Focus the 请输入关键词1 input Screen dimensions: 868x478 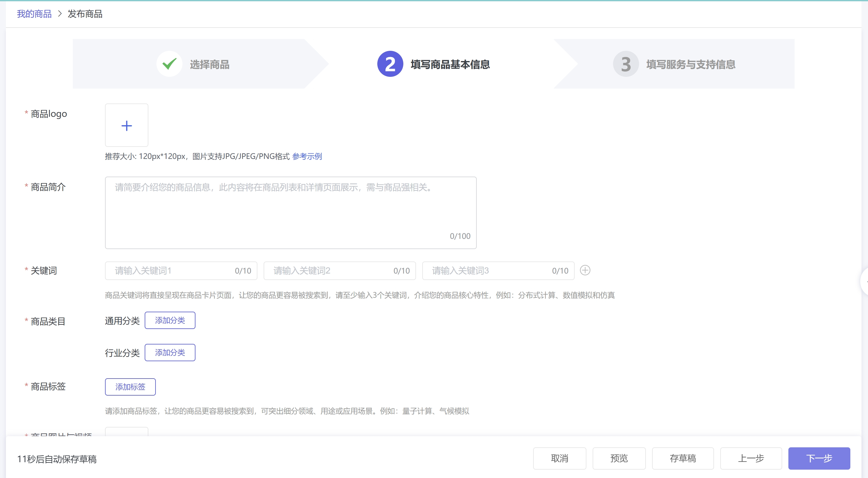coord(181,270)
